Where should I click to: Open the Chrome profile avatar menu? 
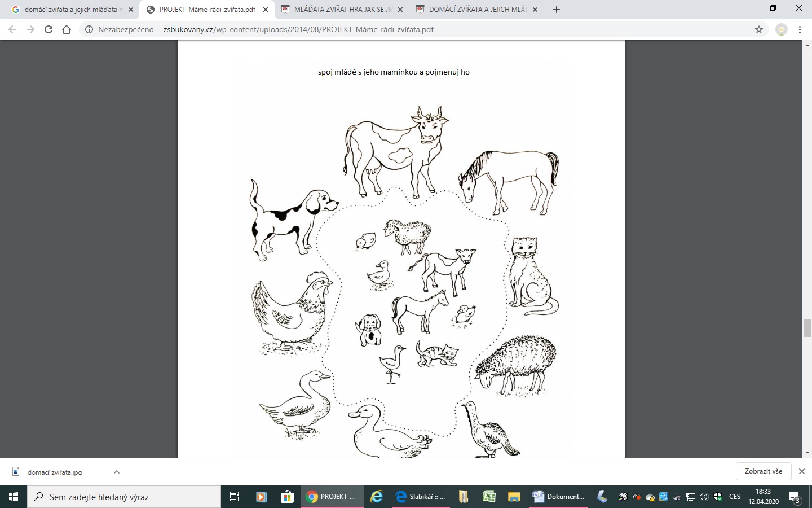click(x=782, y=29)
